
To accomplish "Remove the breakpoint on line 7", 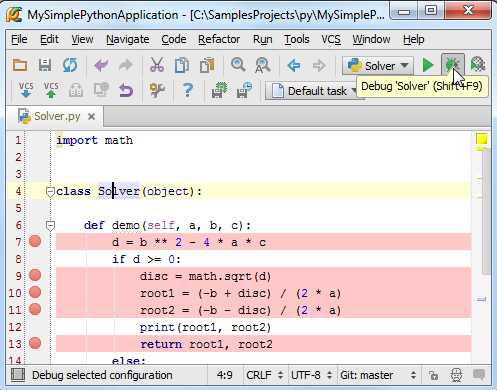I will 35,241.
